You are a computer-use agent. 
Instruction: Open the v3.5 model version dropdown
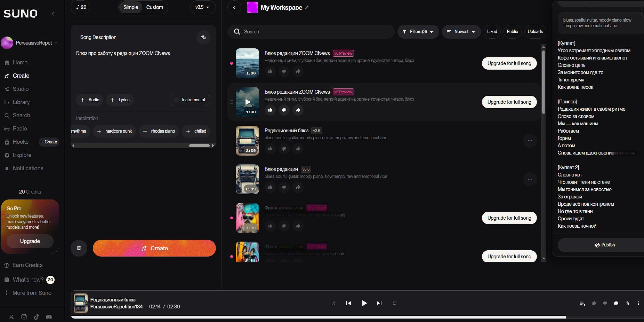click(x=202, y=7)
